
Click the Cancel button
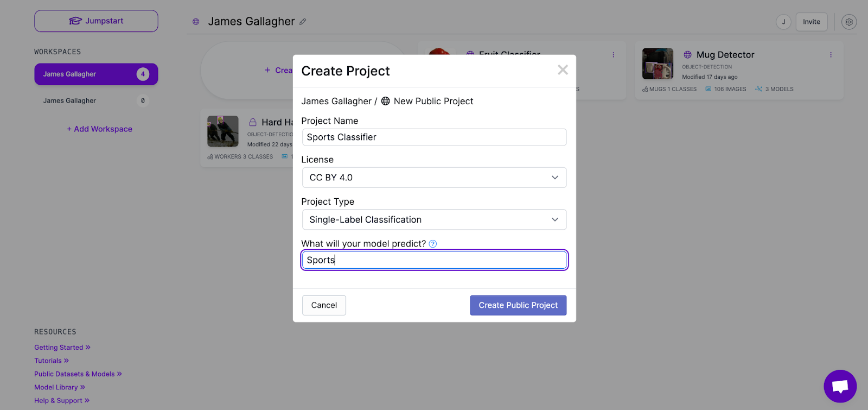coord(324,305)
